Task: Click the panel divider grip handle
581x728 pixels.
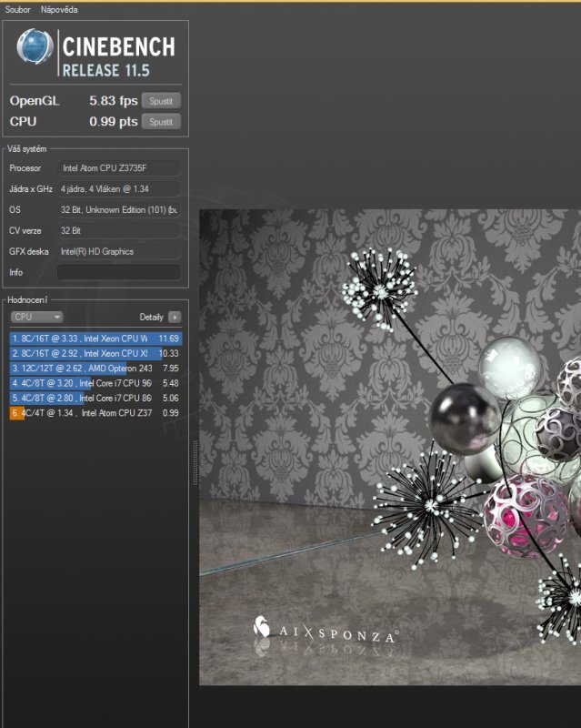Action: (194, 464)
